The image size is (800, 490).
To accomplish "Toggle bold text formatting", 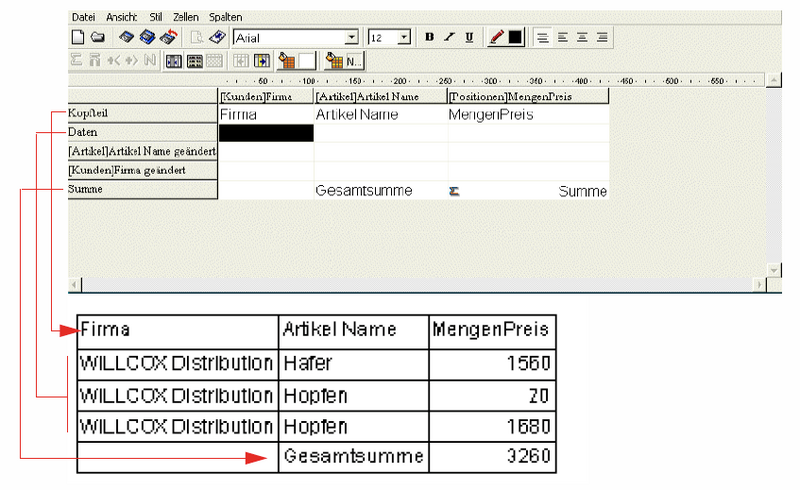I will [x=429, y=37].
